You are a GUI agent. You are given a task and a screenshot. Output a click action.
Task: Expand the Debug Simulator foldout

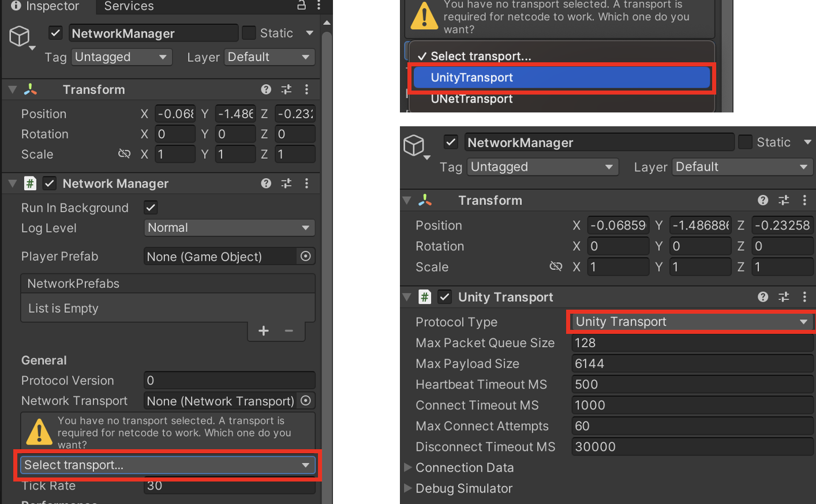coord(407,488)
